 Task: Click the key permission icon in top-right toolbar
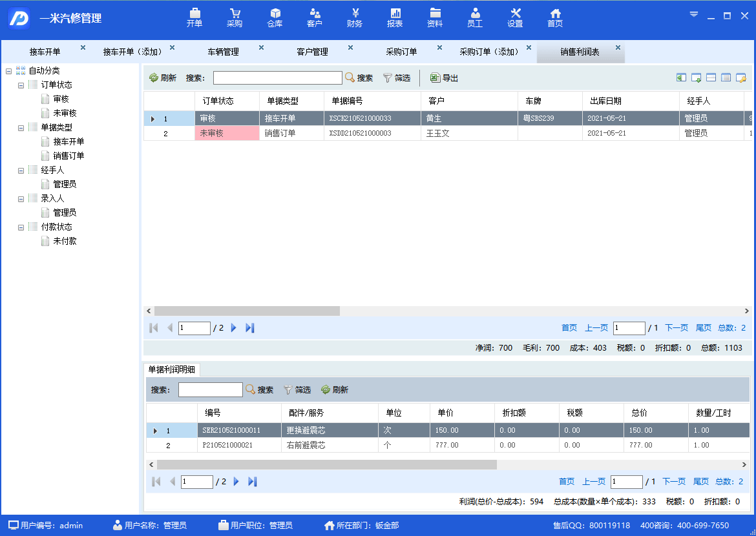[740, 78]
